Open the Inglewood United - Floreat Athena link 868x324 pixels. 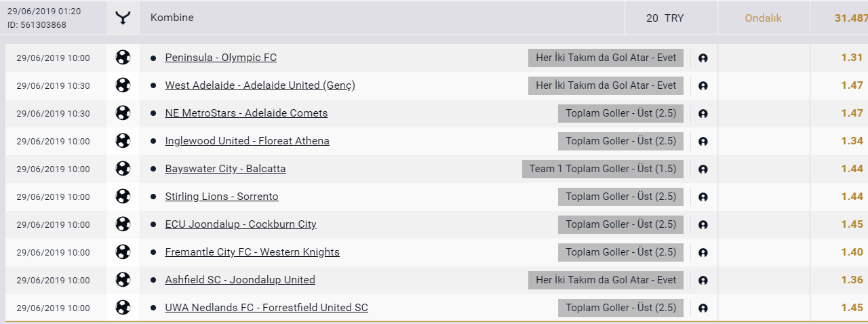(x=248, y=141)
